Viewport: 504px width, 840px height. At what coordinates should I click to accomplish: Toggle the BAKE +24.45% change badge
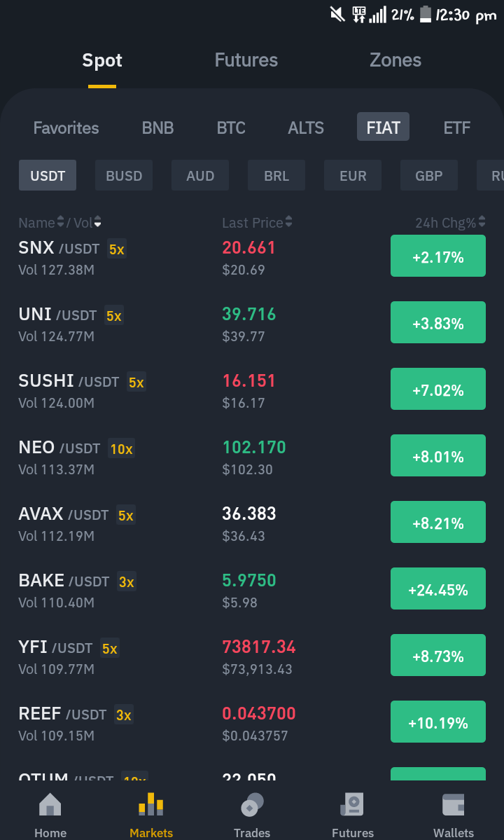437,588
